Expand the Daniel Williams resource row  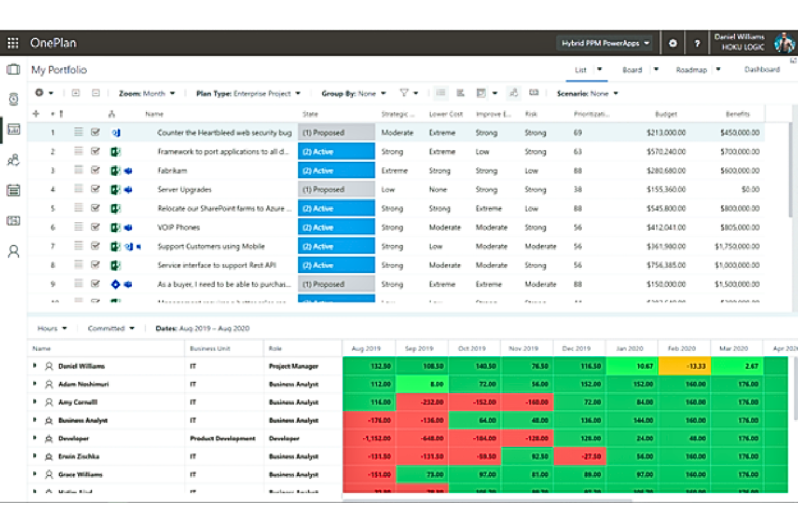tap(35, 365)
